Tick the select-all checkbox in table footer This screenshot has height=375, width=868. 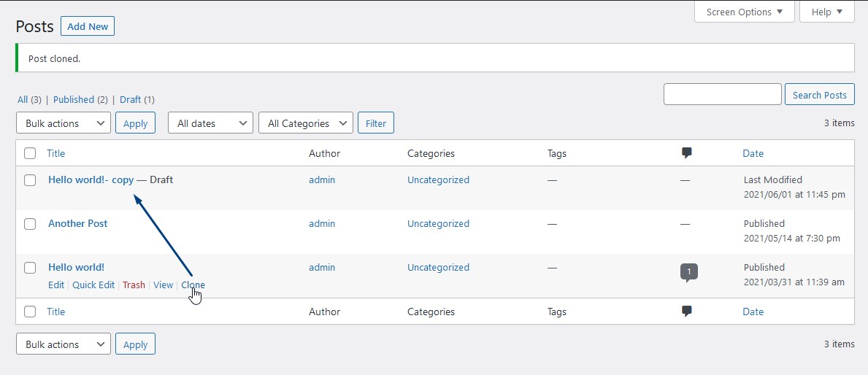(30, 312)
